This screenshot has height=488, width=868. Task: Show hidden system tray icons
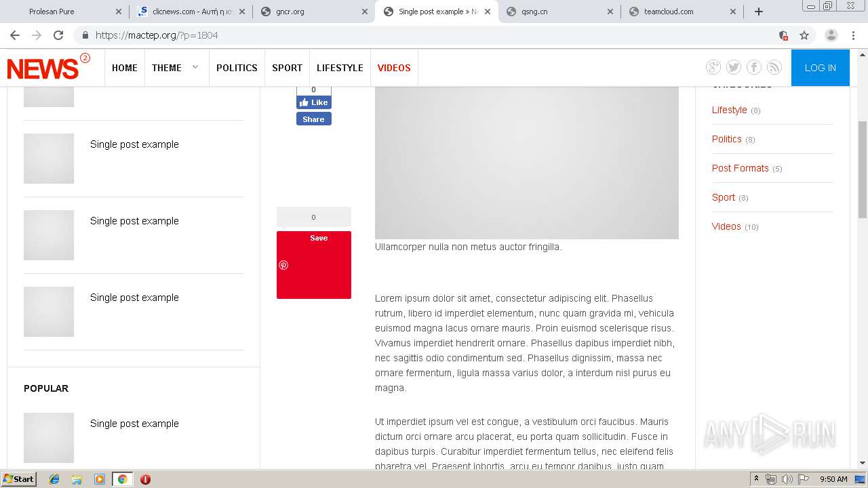(756, 479)
